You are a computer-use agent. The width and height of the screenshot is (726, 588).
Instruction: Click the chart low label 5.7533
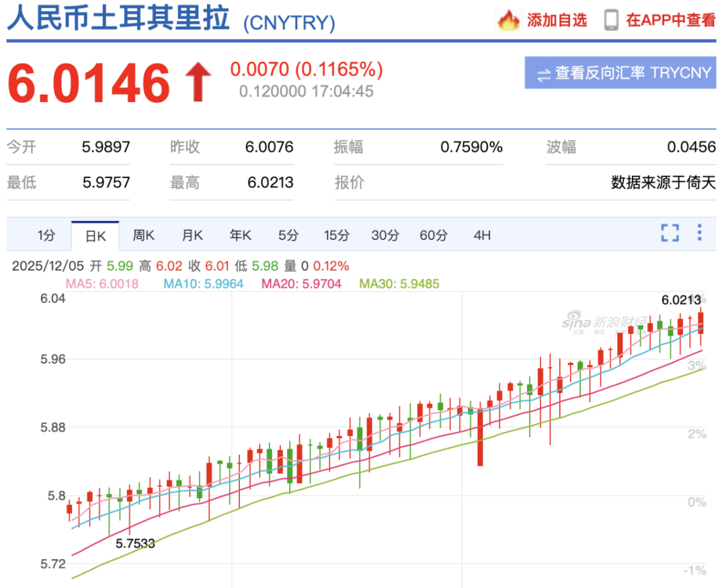[x=134, y=544]
